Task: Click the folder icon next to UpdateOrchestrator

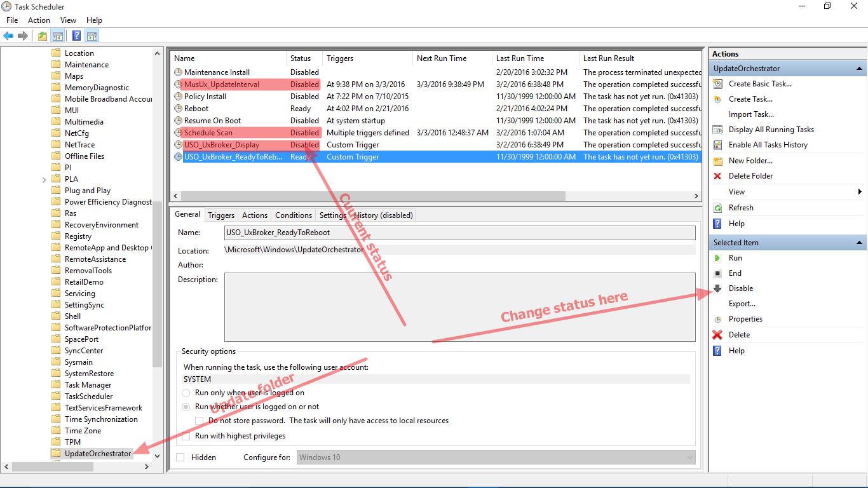Action: point(56,454)
